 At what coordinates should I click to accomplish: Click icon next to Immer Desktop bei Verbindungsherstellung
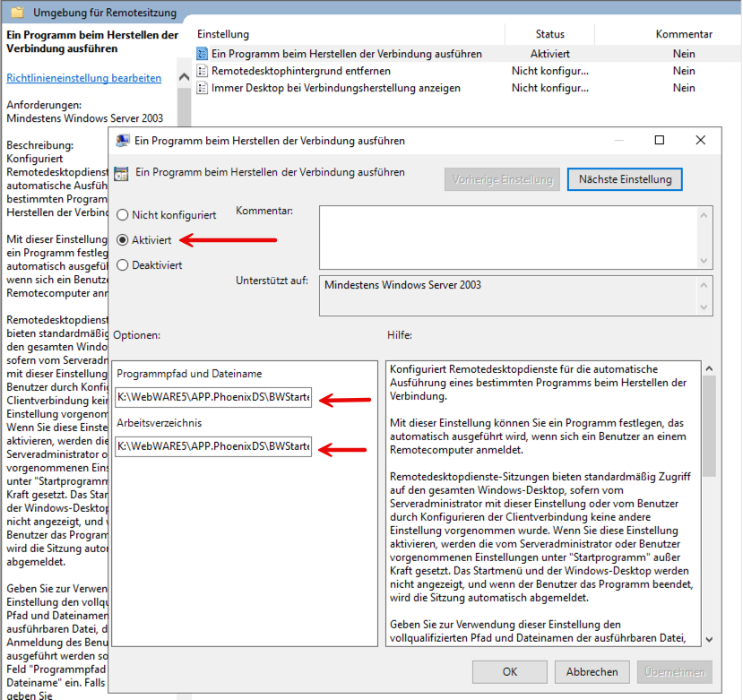pos(202,88)
